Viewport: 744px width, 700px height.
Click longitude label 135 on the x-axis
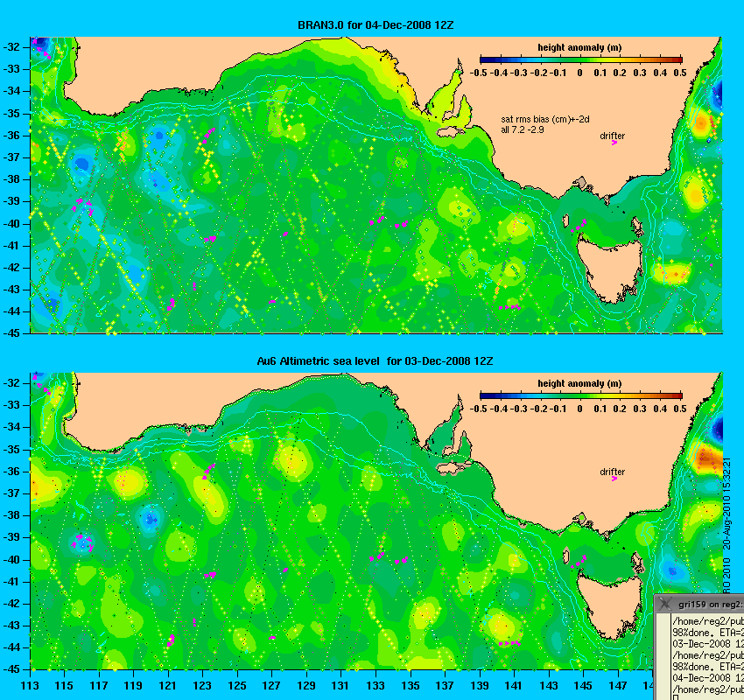411,686
